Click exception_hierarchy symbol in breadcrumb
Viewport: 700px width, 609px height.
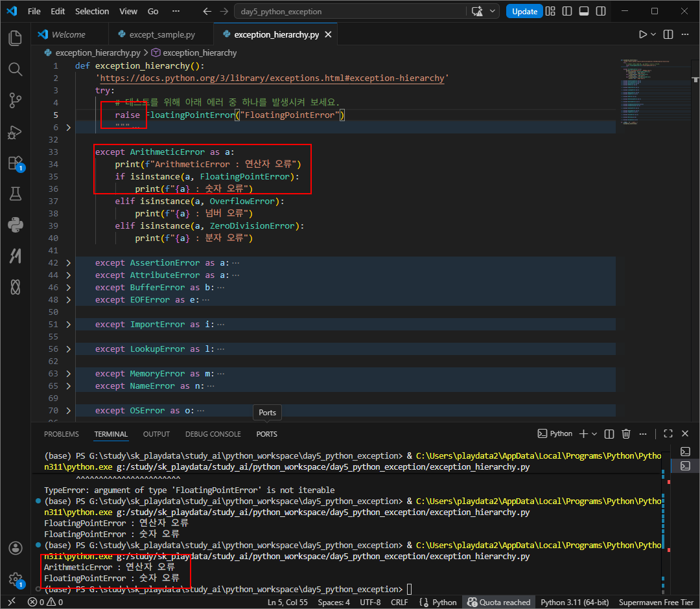(200, 52)
